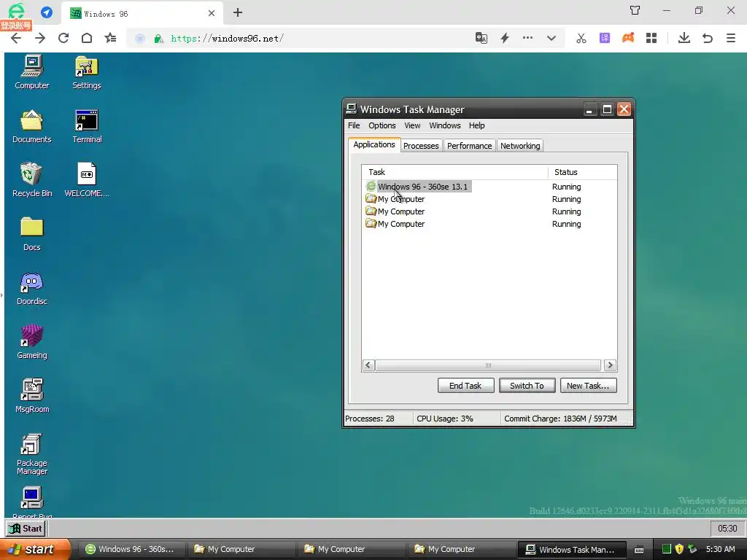The height and width of the screenshot is (560, 747).
Task: Click the End Task button
Action: (x=465, y=386)
